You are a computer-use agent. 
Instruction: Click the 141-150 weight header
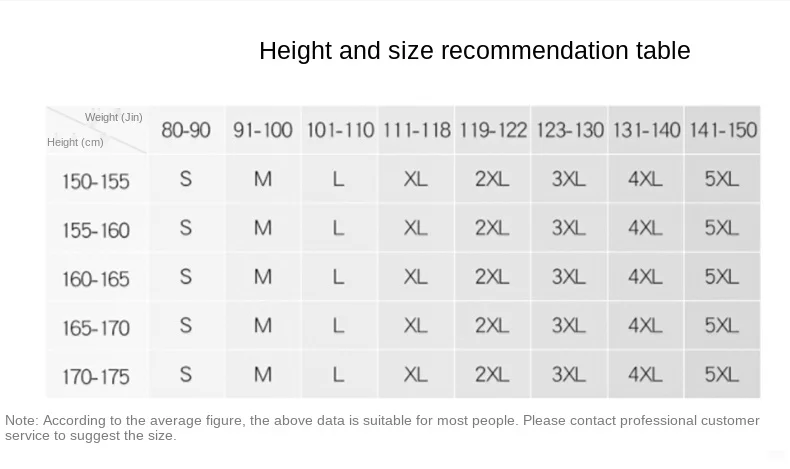coord(723,130)
